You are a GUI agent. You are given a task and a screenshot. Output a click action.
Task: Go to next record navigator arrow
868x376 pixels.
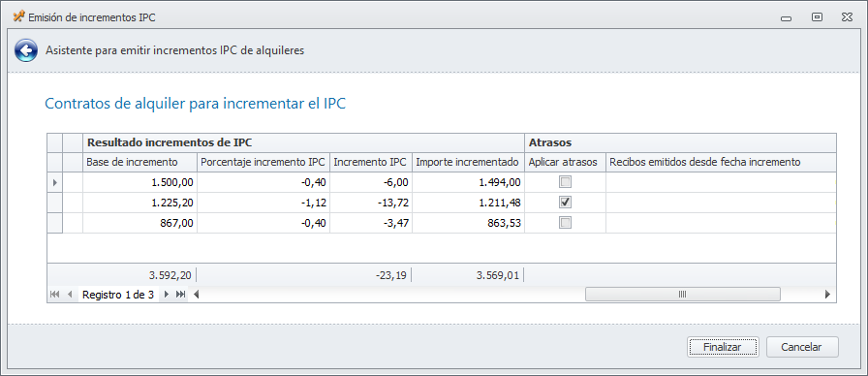(166, 295)
